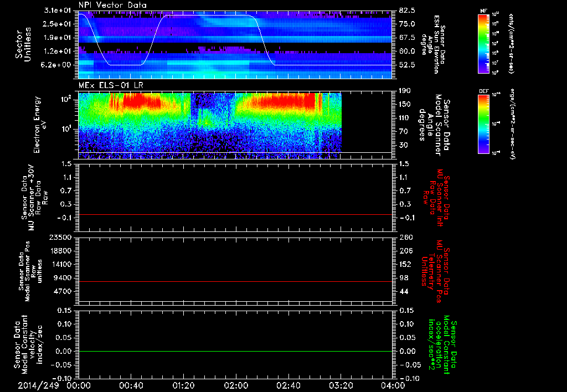This screenshot has height=392, width=567.
Task: Click the 'ESH Sun Elevation Angle' axis title
Action: point(433,44)
